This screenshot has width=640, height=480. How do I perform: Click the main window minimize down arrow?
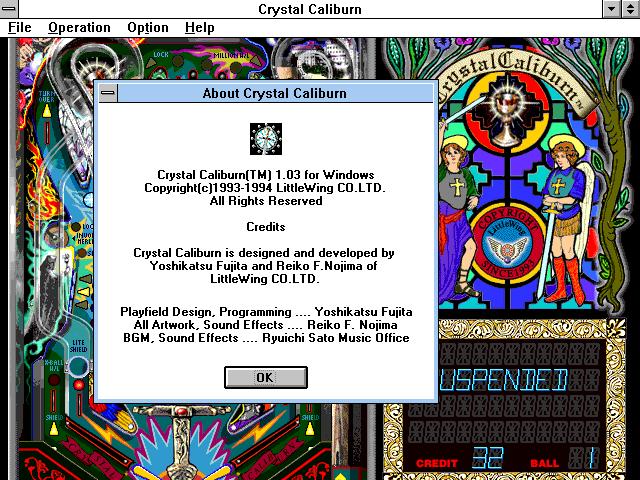click(611, 9)
